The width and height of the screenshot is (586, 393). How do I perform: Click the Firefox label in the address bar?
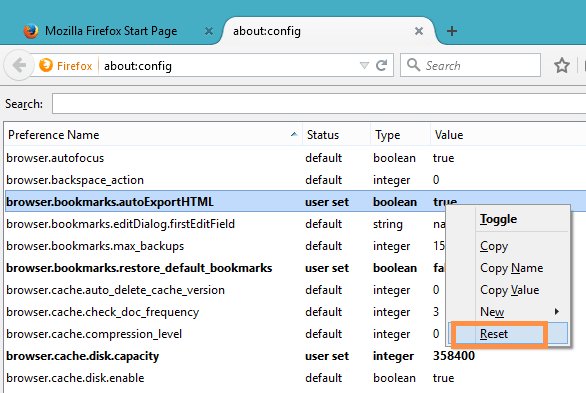click(x=74, y=66)
